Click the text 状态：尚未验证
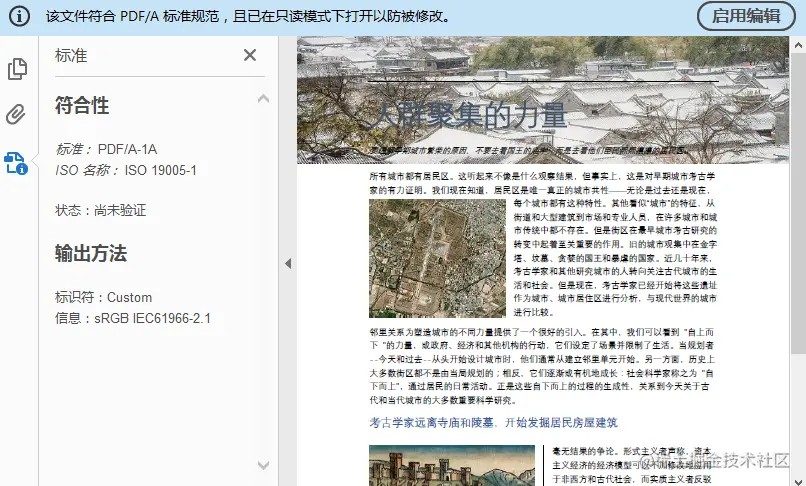 [x=101, y=210]
